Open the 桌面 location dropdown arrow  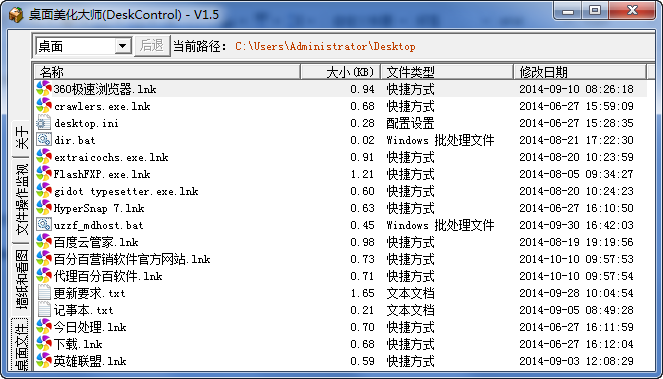coord(123,46)
